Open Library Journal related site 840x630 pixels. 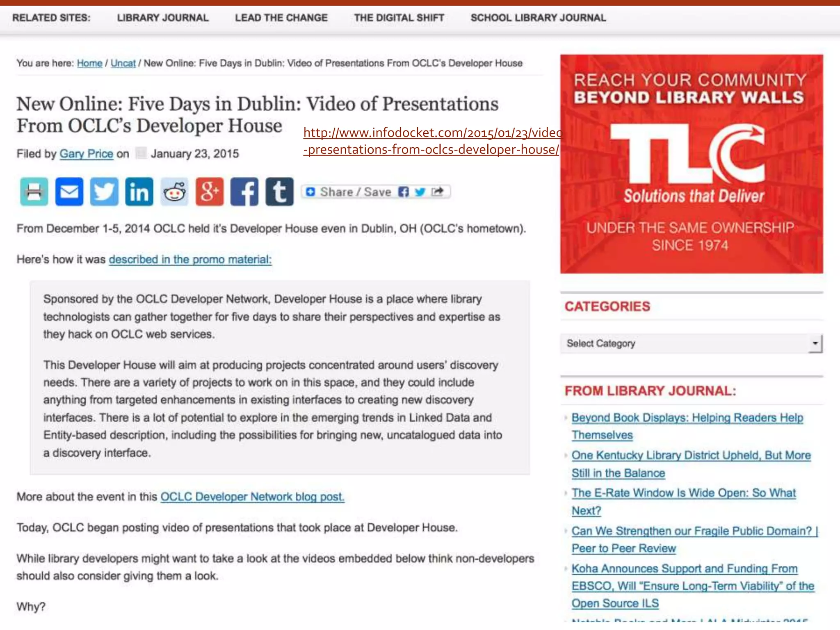click(163, 18)
